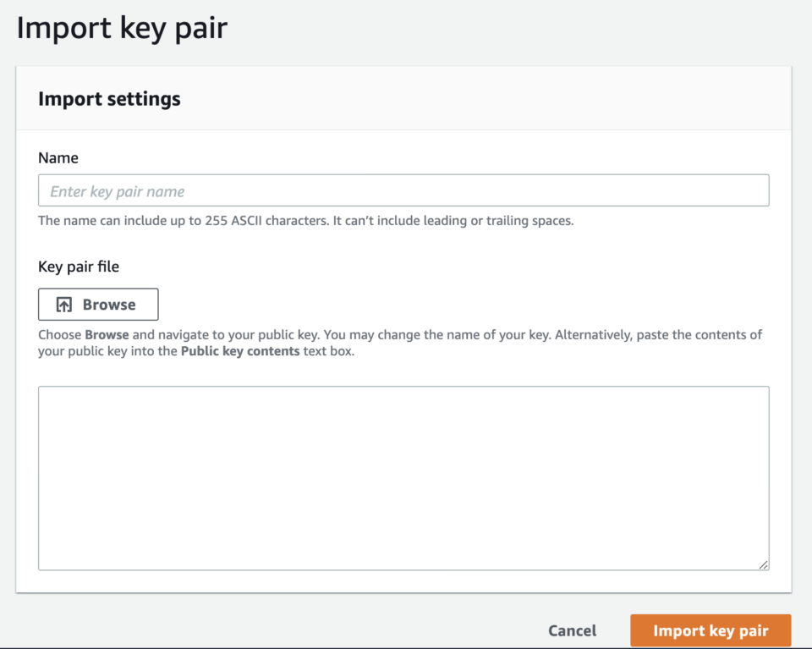Viewport: 812px width, 649px height.
Task: Click the upload arrow icon inside Browse button
Action: pos(63,304)
